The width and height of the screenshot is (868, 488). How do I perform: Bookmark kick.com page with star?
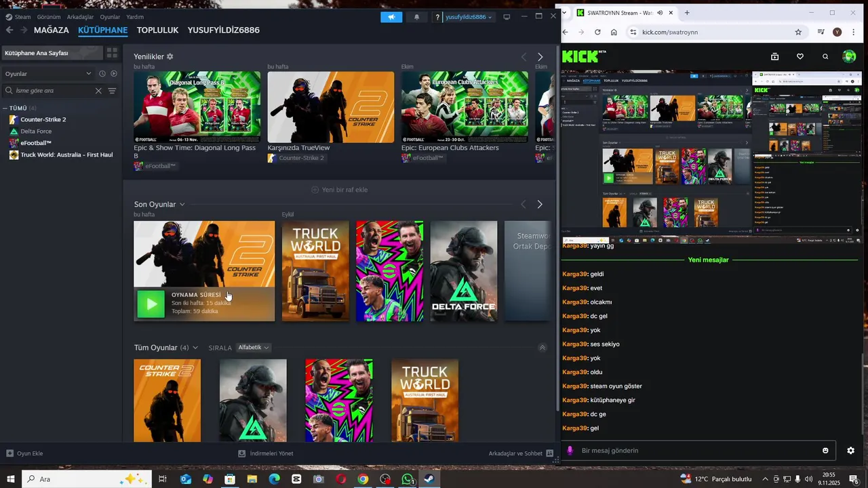[x=798, y=32]
